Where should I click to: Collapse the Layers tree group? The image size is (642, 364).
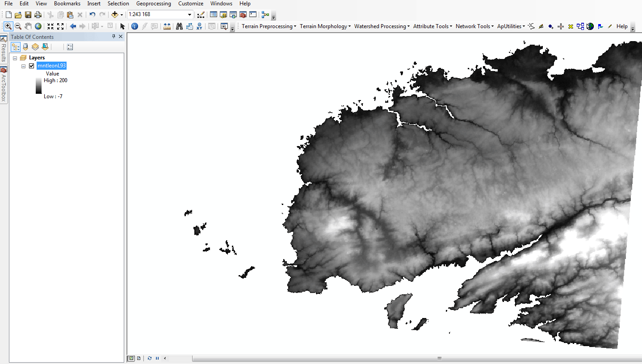15,58
